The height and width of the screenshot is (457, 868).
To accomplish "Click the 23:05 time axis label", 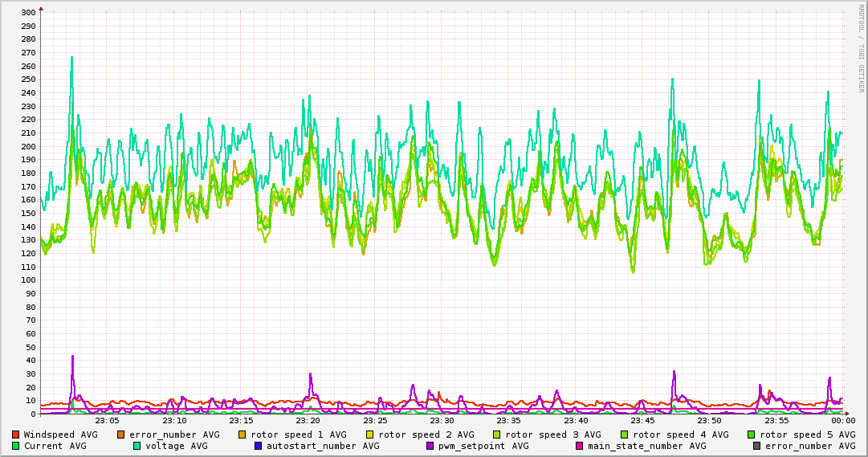I will pos(108,420).
